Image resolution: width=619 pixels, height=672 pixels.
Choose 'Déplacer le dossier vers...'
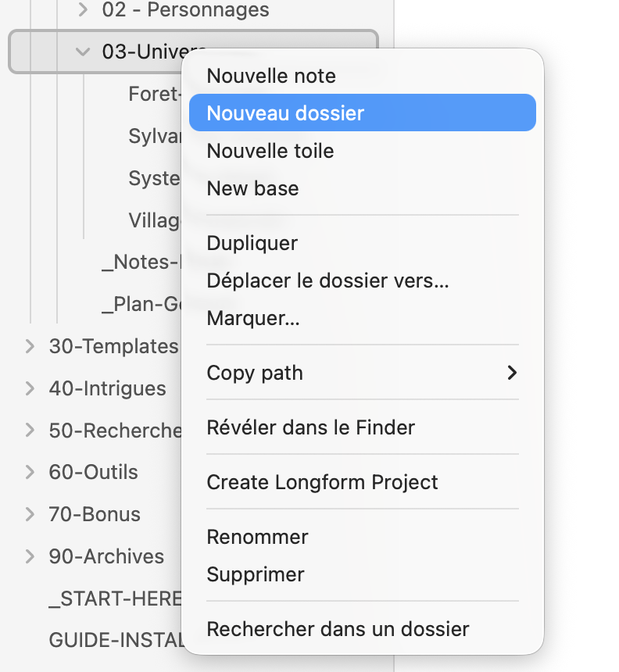pyautogui.click(x=327, y=281)
